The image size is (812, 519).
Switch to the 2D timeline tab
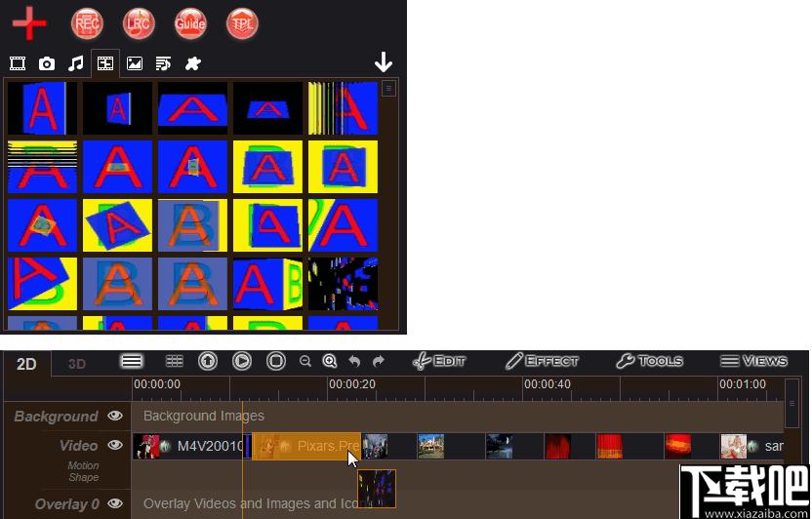point(26,364)
